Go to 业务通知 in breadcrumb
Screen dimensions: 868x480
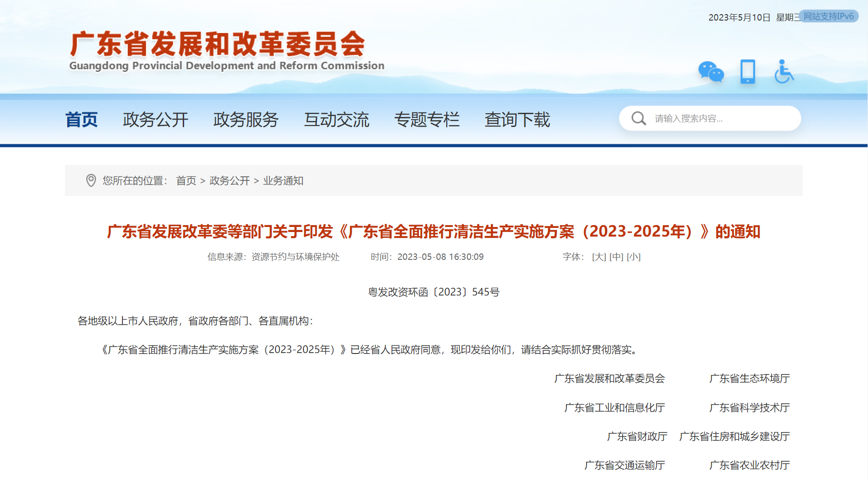point(283,181)
